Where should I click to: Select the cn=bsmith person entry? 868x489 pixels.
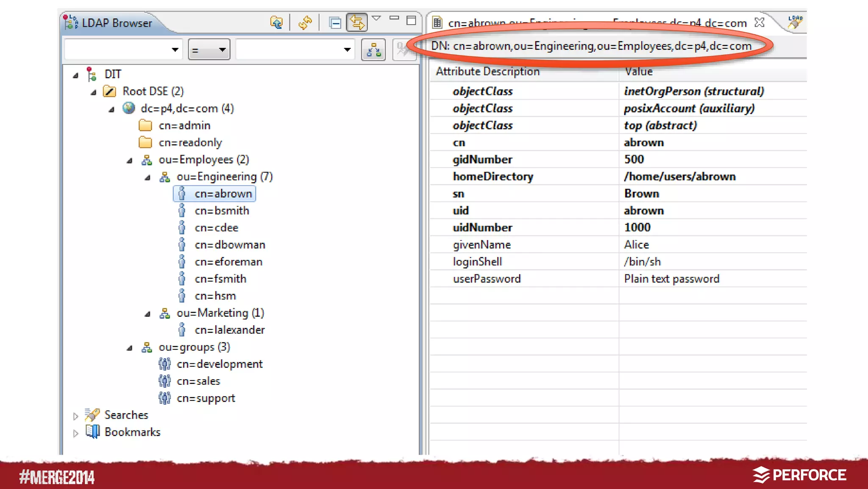222,211
